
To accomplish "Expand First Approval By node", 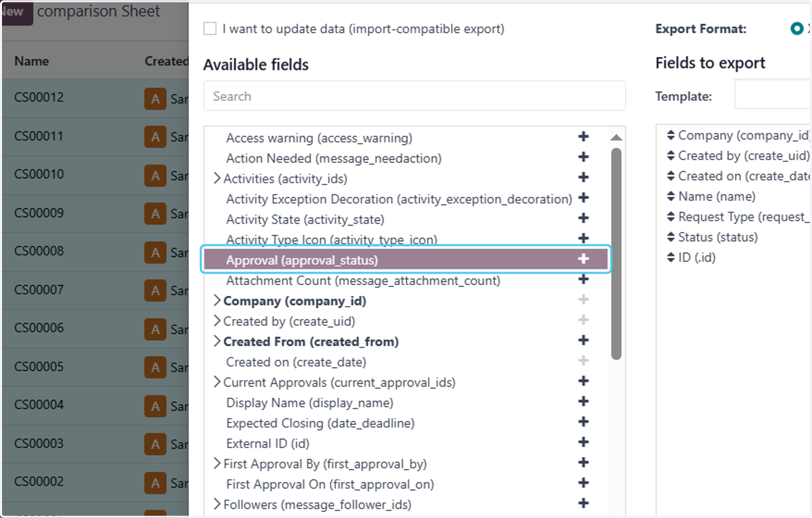I will point(217,464).
